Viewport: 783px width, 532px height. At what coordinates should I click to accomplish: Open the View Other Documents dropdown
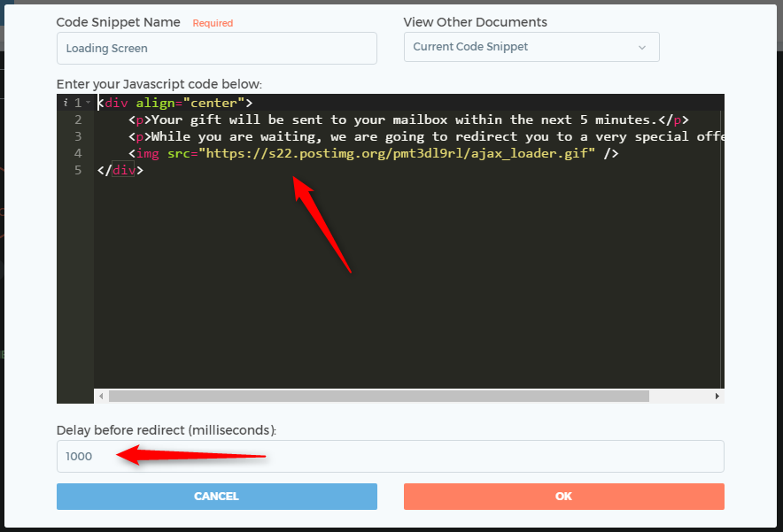click(531, 47)
